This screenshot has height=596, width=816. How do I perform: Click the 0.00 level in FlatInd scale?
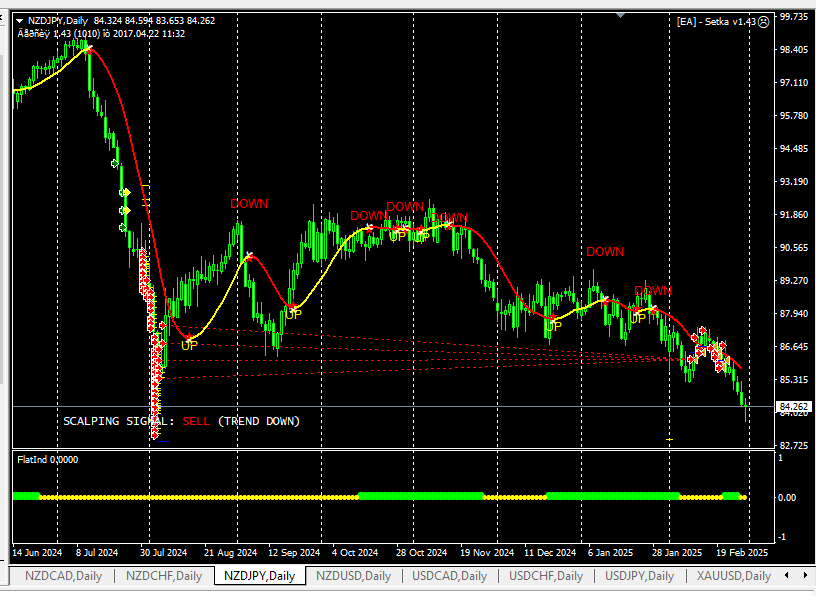(x=787, y=498)
